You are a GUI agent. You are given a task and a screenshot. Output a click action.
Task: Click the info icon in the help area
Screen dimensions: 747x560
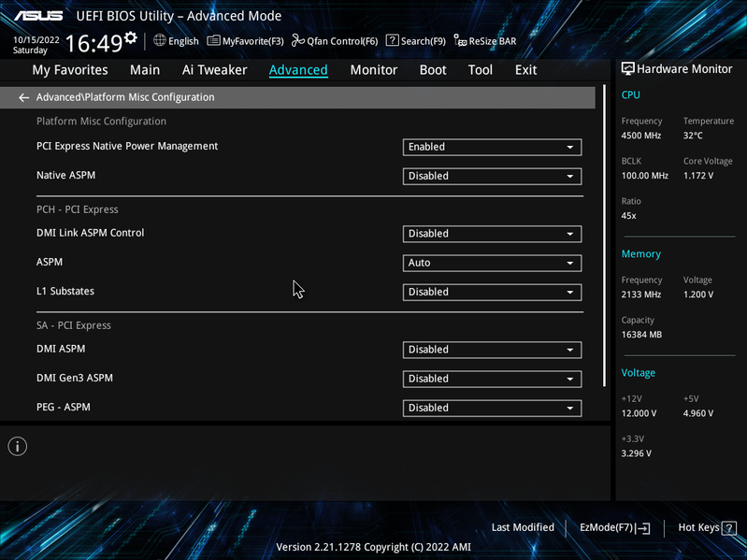[18, 446]
